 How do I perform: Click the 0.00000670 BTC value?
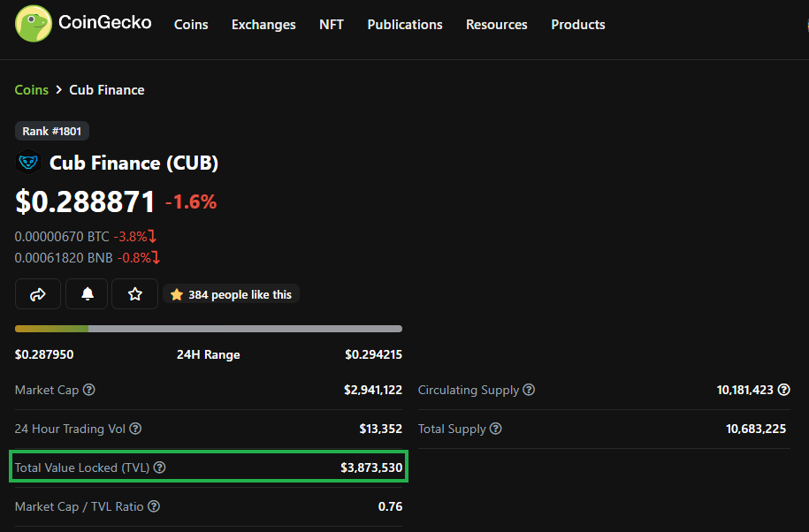coord(62,237)
